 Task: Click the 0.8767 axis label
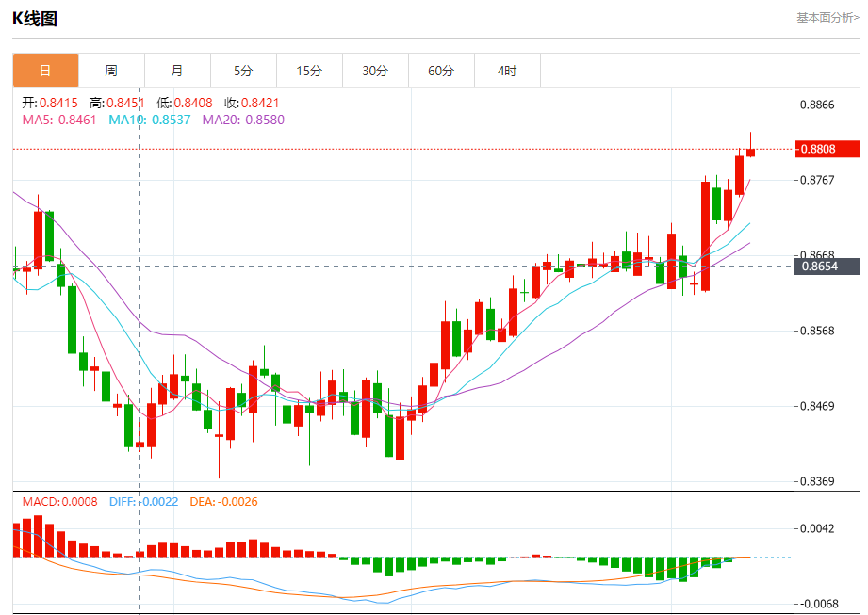pos(817,180)
